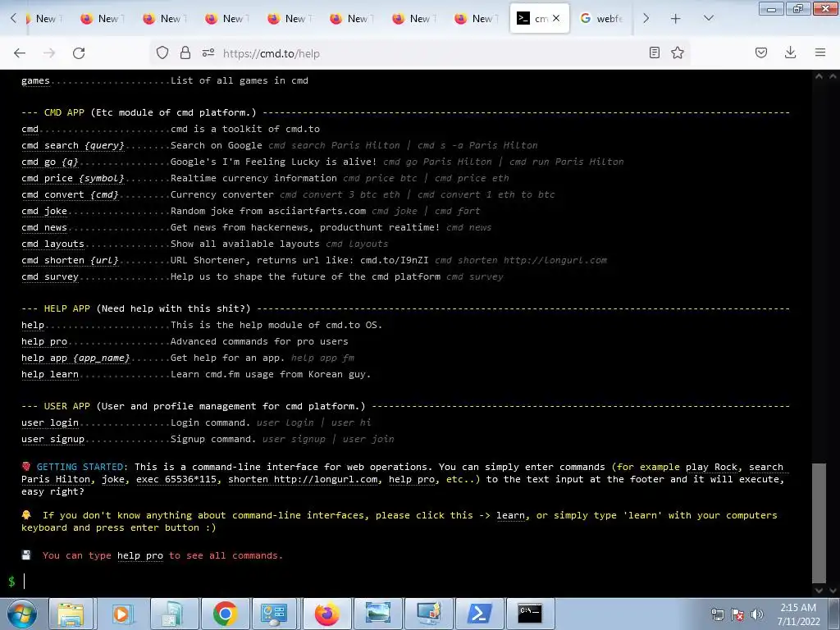Screen dimensions: 840x630
Task: Click the 'help app {app_name}' command
Action: tap(75, 358)
